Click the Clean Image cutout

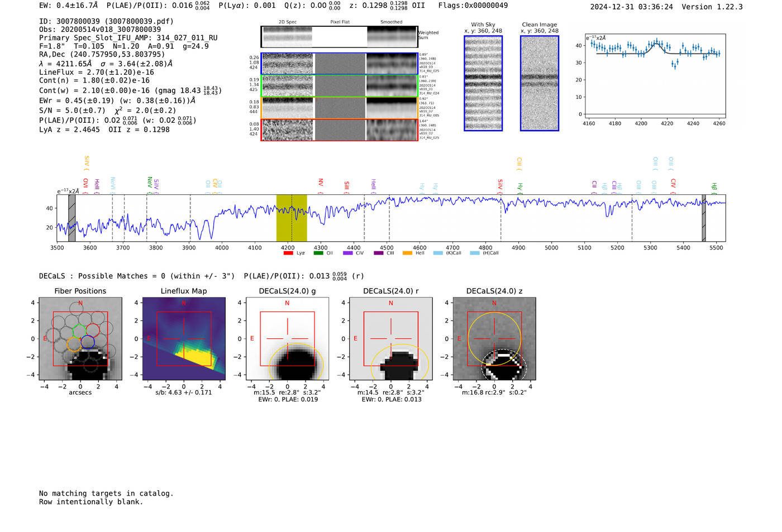click(x=540, y=83)
